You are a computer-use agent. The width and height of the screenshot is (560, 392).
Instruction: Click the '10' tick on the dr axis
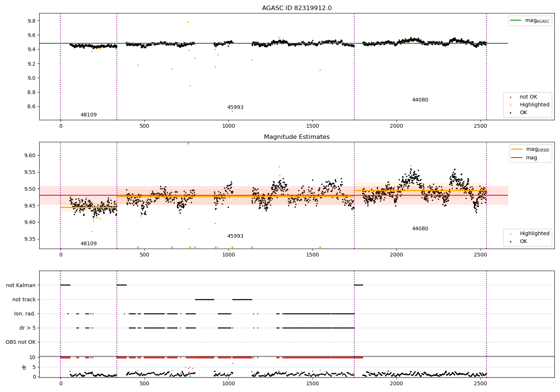[32, 358]
